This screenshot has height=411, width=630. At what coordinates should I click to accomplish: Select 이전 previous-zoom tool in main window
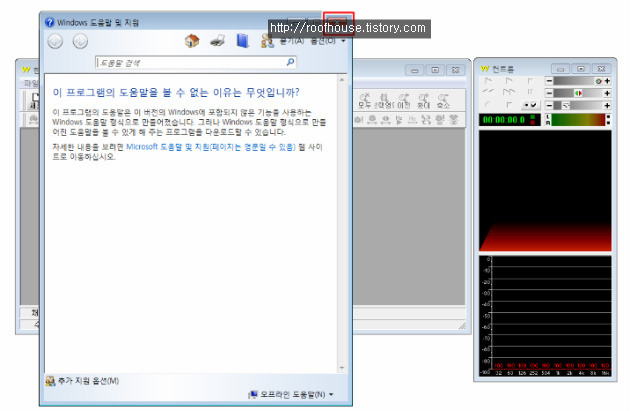[x=403, y=101]
